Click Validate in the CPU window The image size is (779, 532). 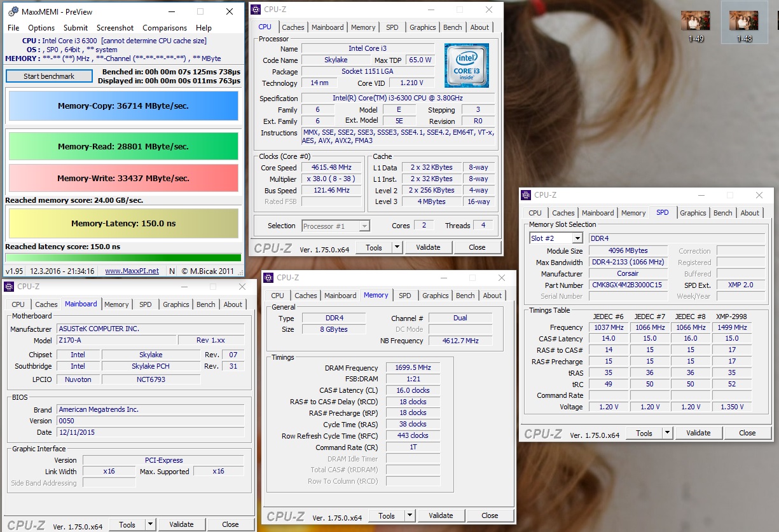pyautogui.click(x=428, y=247)
